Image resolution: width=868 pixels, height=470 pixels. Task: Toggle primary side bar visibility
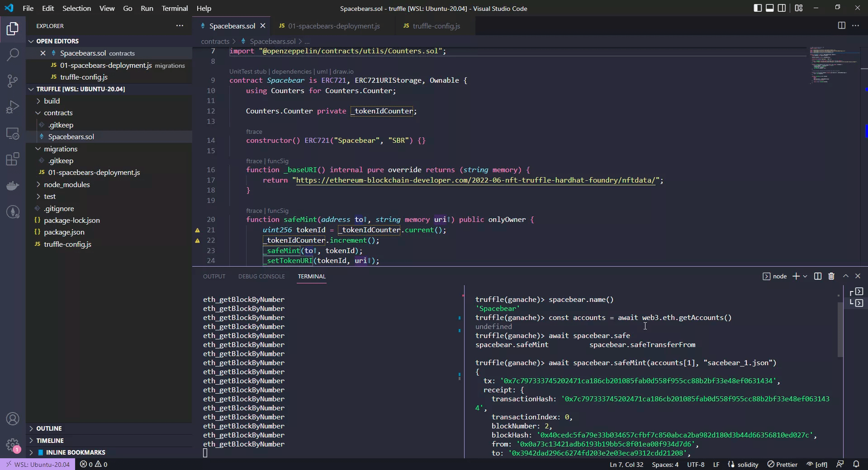758,8
